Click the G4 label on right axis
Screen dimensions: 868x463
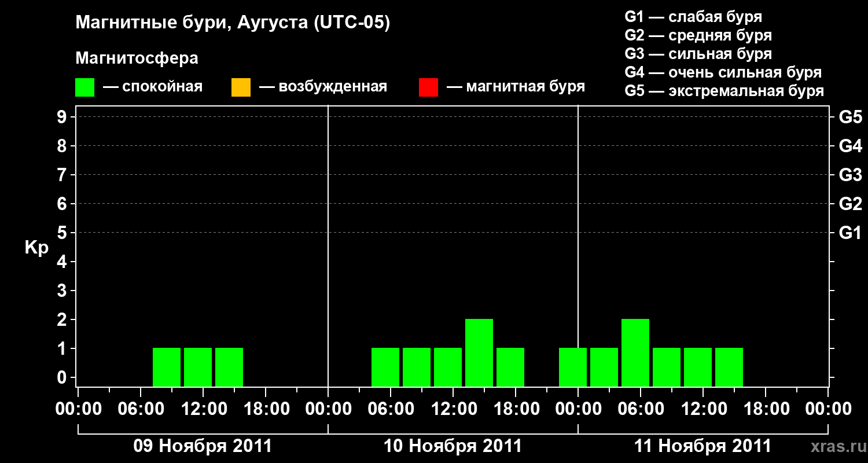pos(851,146)
